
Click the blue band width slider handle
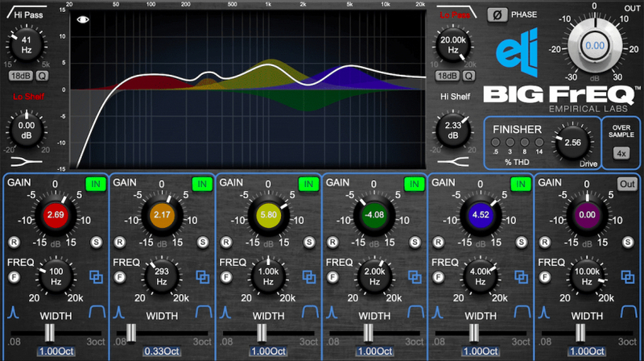(474, 333)
